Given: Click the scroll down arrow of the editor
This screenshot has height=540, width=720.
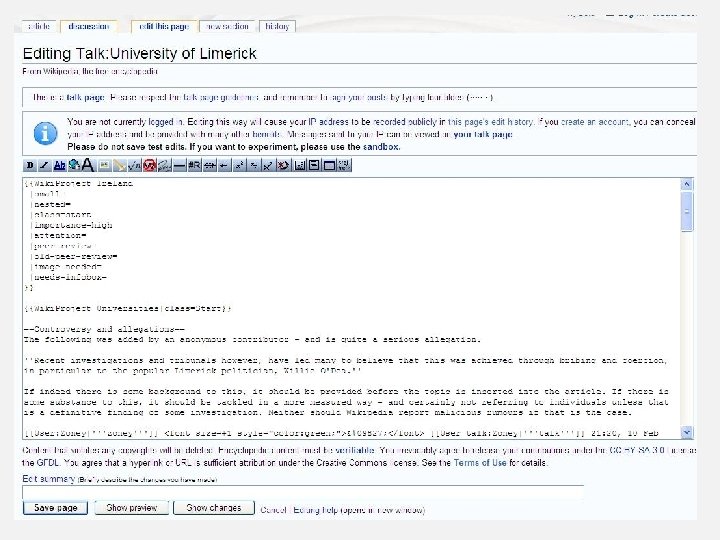Looking at the screenshot, I should pos(687,433).
